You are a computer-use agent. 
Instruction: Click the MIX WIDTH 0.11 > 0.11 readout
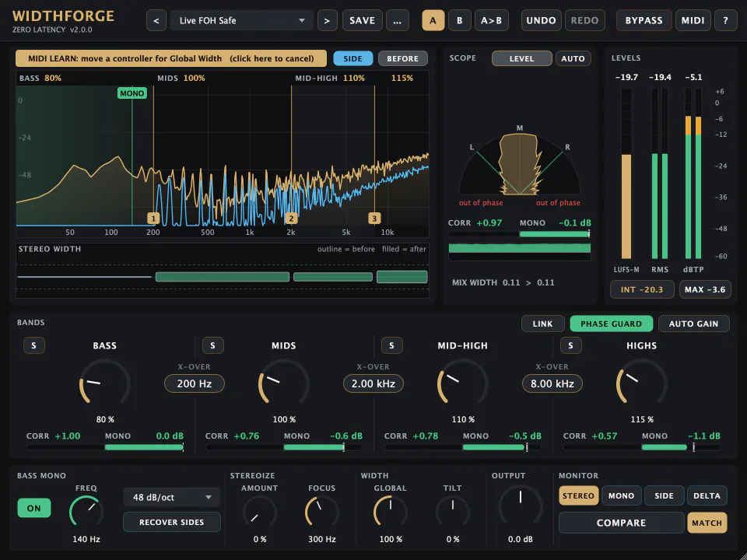(x=503, y=282)
